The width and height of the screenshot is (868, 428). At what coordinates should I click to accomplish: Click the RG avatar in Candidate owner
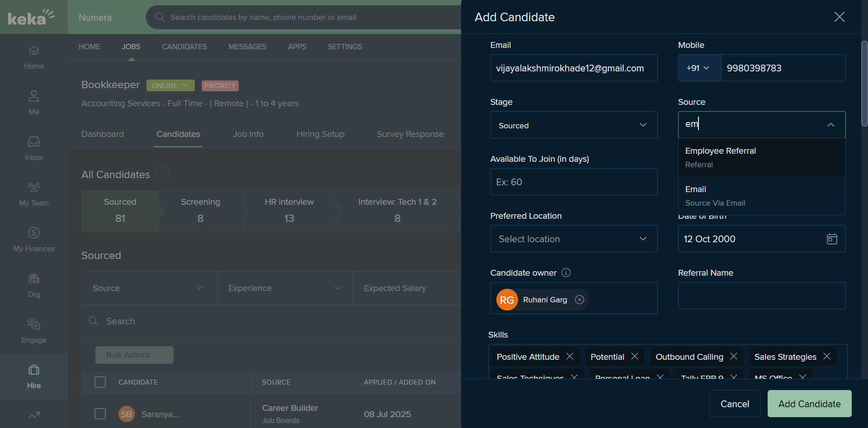(x=507, y=300)
